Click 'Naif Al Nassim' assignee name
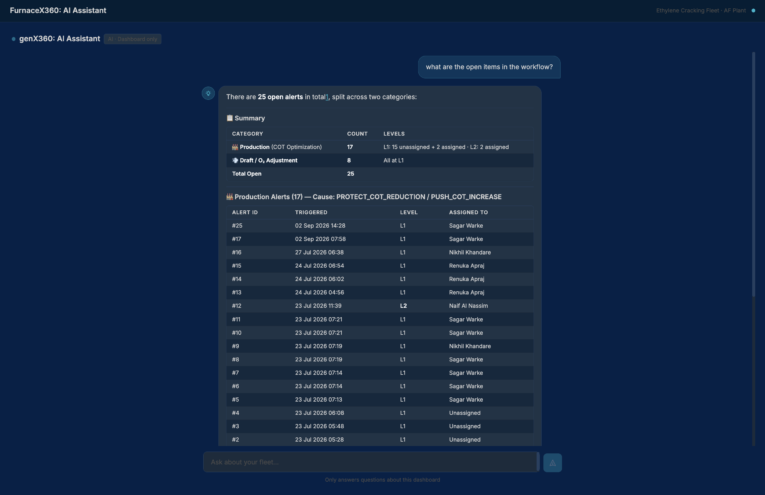 tap(468, 306)
